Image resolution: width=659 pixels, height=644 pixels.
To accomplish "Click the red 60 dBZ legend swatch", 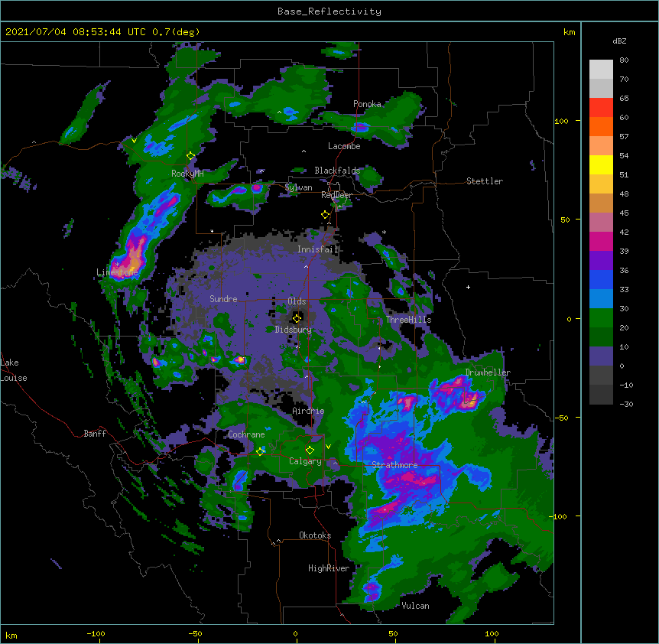I will [x=601, y=108].
